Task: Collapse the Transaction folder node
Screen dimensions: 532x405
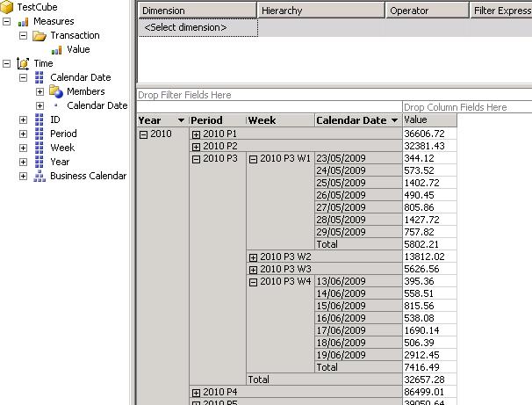Action: [x=23, y=36]
